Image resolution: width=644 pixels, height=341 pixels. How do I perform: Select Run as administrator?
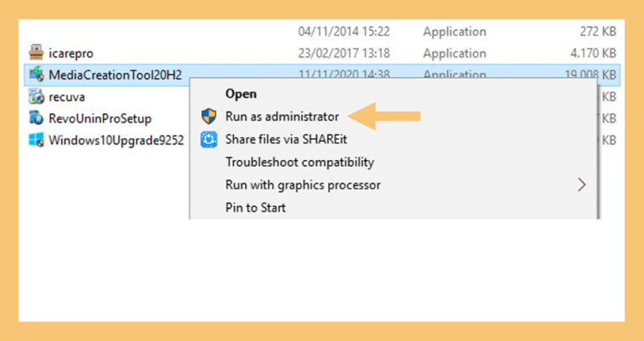[x=282, y=116]
